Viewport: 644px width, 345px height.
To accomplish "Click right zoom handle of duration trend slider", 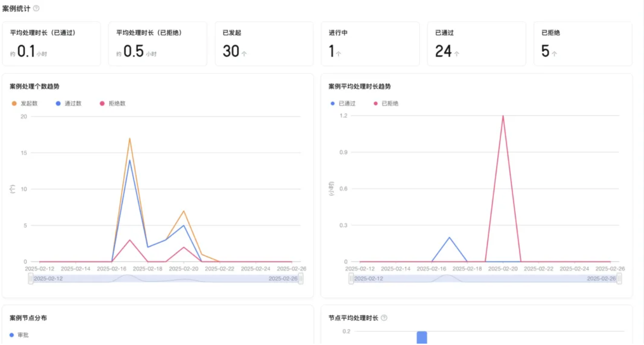I will [619, 278].
